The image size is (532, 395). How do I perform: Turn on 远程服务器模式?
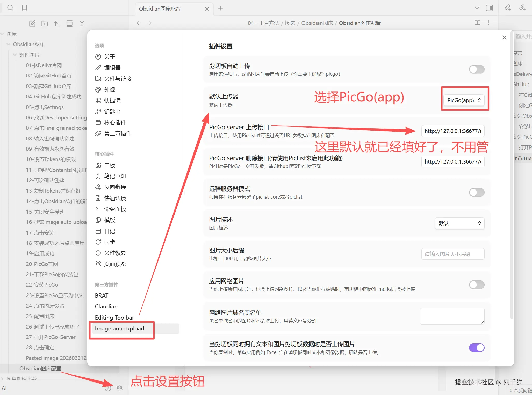click(476, 192)
